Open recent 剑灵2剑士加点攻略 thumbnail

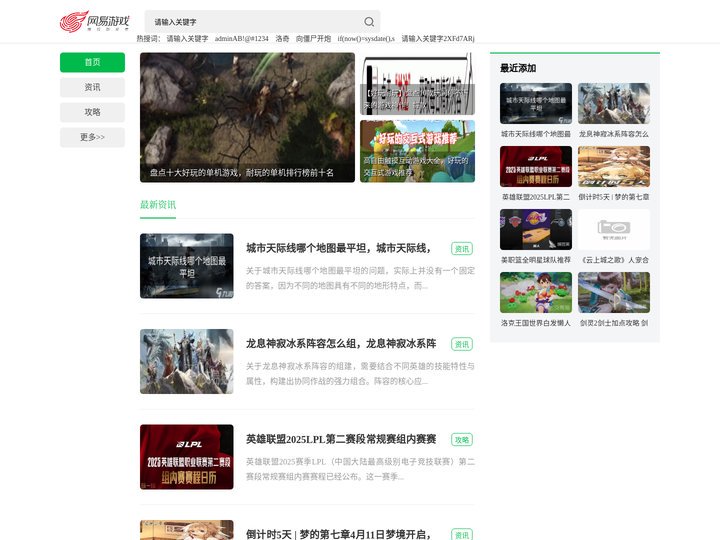pyautogui.click(x=614, y=292)
